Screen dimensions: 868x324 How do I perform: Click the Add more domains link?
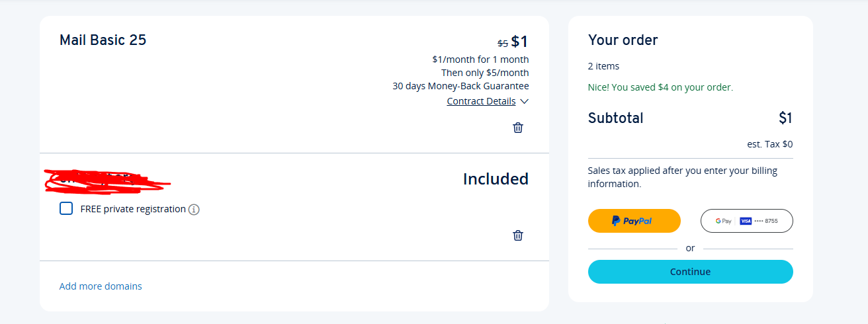(101, 286)
